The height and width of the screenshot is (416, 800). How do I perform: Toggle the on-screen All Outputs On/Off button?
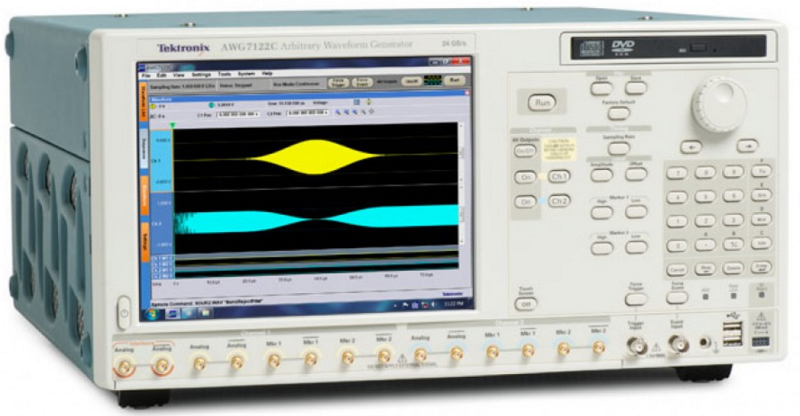click(x=410, y=81)
